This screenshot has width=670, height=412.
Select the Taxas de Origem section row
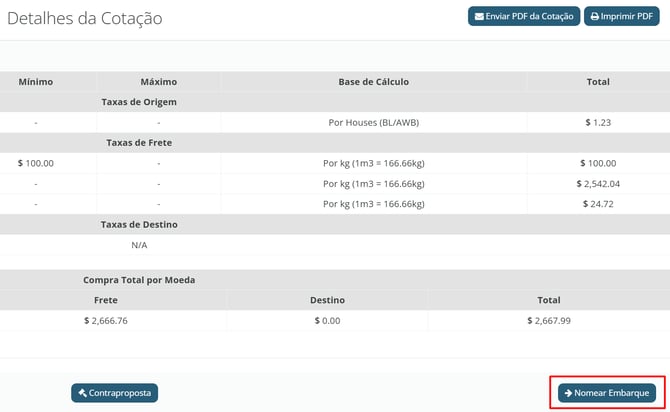click(x=139, y=102)
